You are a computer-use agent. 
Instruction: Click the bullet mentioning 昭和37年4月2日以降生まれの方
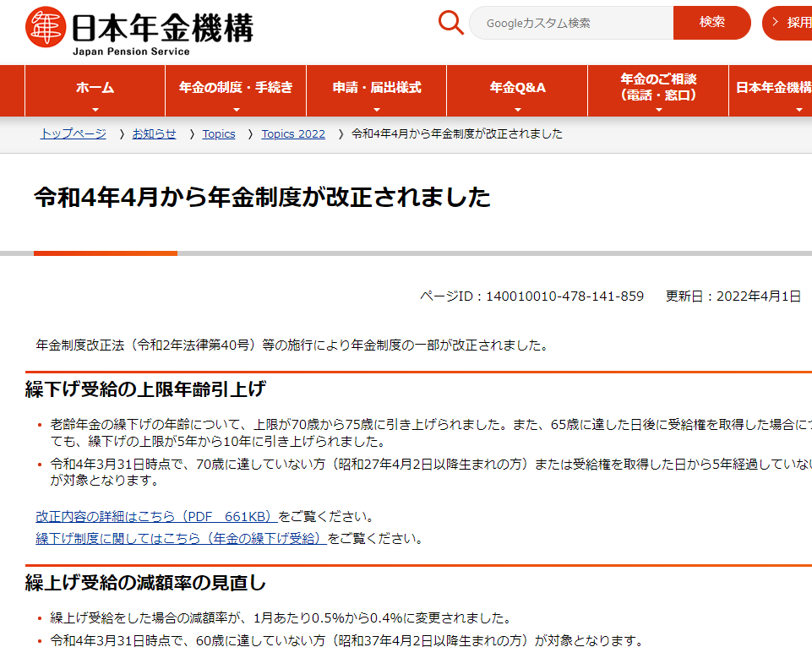pyautogui.click(x=346, y=641)
